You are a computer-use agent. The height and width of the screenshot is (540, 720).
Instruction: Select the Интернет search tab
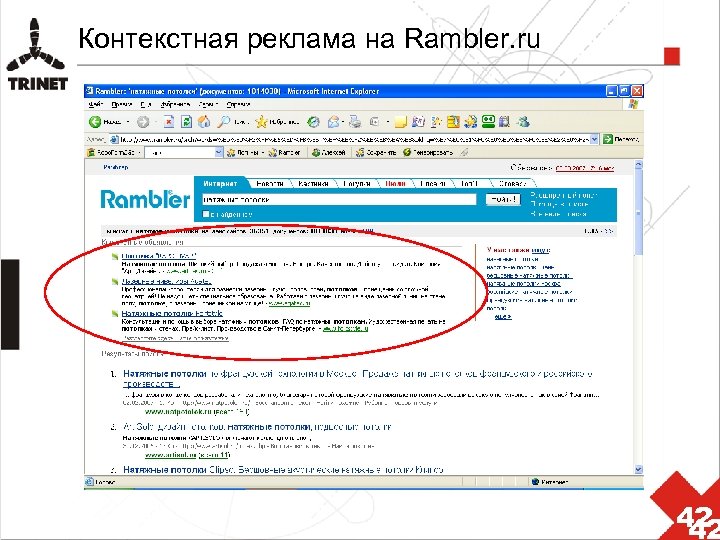220,183
